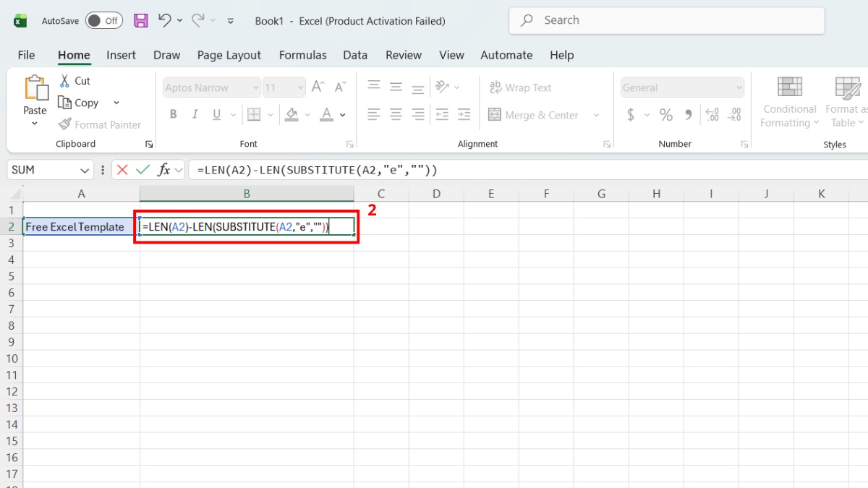Image resolution: width=868 pixels, height=488 pixels.
Task: Toggle bold formatting
Action: pos(173,114)
